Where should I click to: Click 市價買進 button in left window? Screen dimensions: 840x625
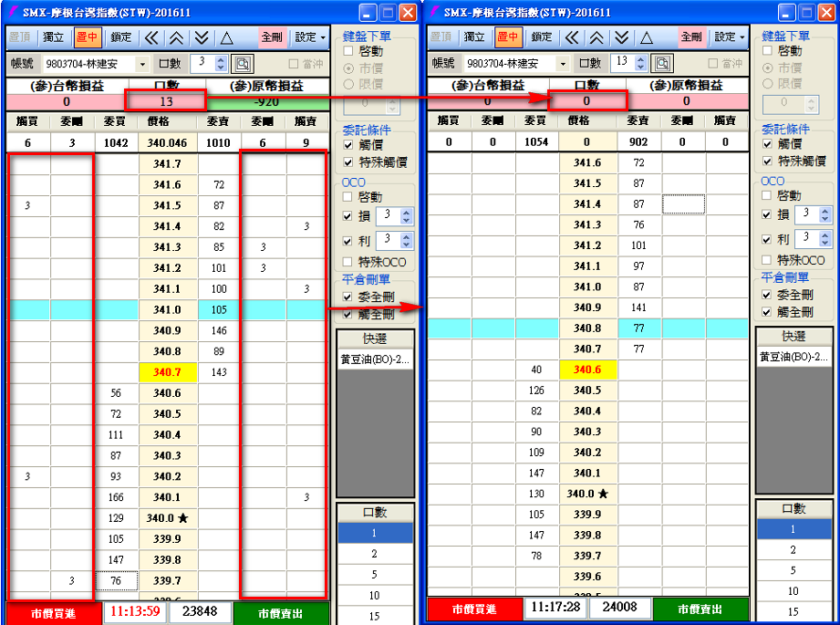pyautogui.click(x=54, y=613)
